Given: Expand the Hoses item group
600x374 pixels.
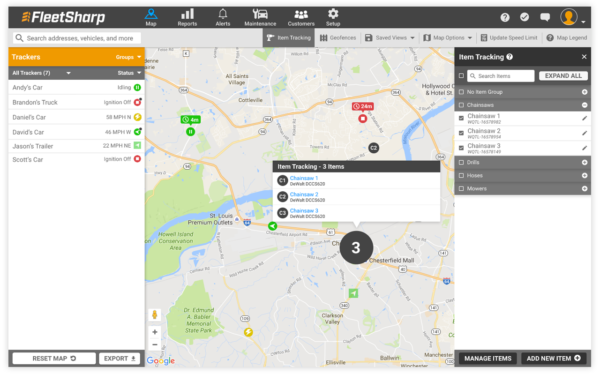Looking at the screenshot, I should [x=584, y=175].
